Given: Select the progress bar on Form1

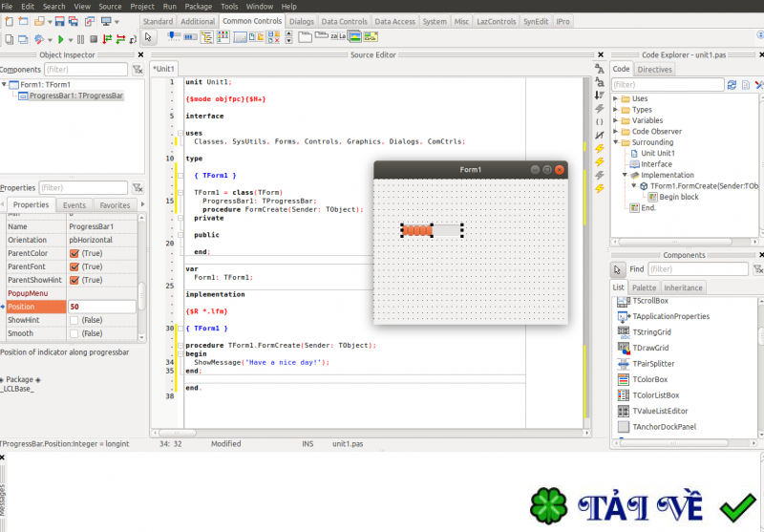Looking at the screenshot, I should [433, 230].
